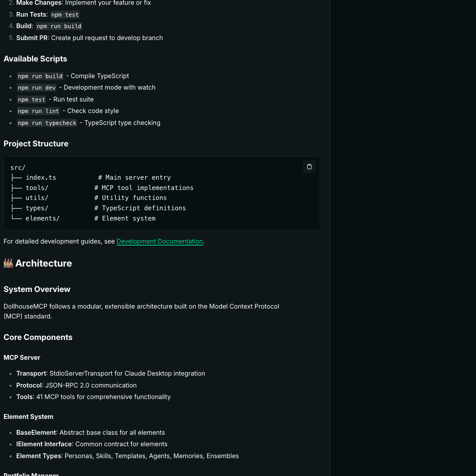This screenshot has width=476, height=476.
Task: Click the castle emoji beside Architecture
Action: (x=8, y=263)
